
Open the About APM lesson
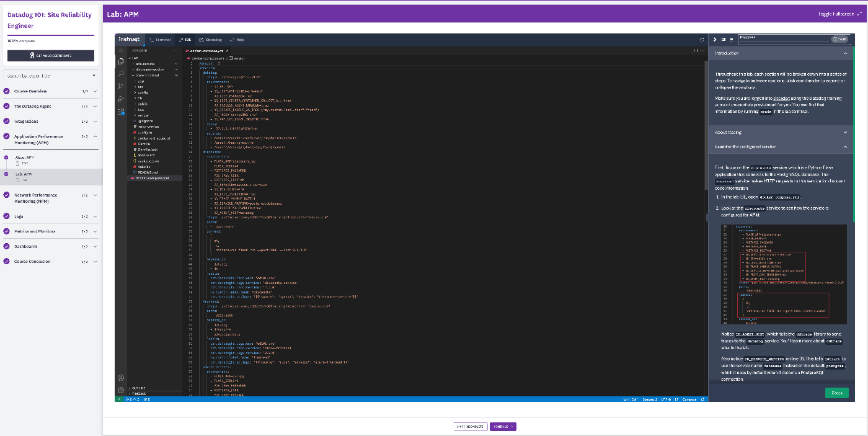click(51, 160)
